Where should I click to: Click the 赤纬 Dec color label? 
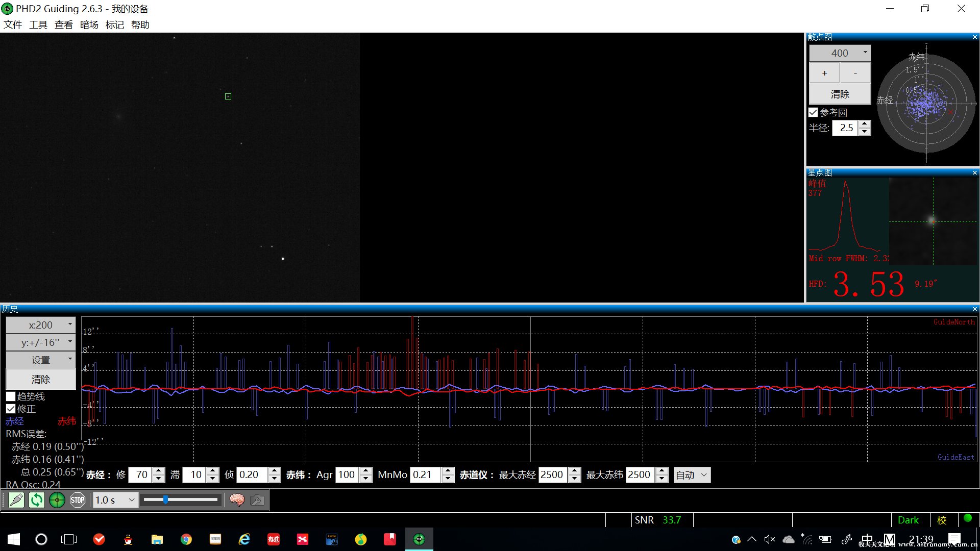(x=67, y=421)
